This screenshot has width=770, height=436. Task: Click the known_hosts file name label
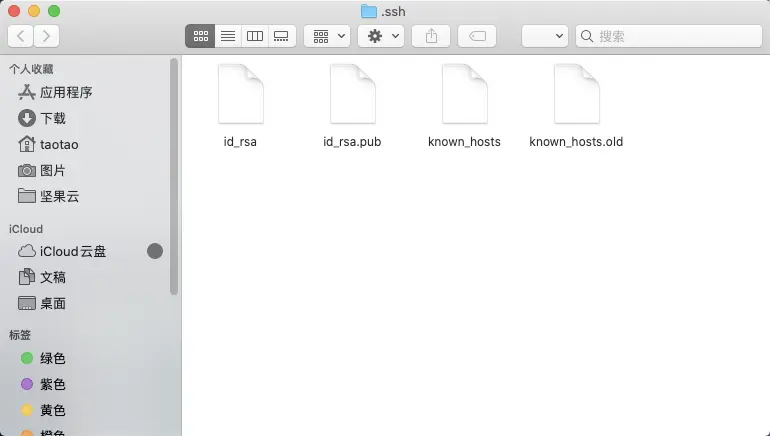[464, 142]
